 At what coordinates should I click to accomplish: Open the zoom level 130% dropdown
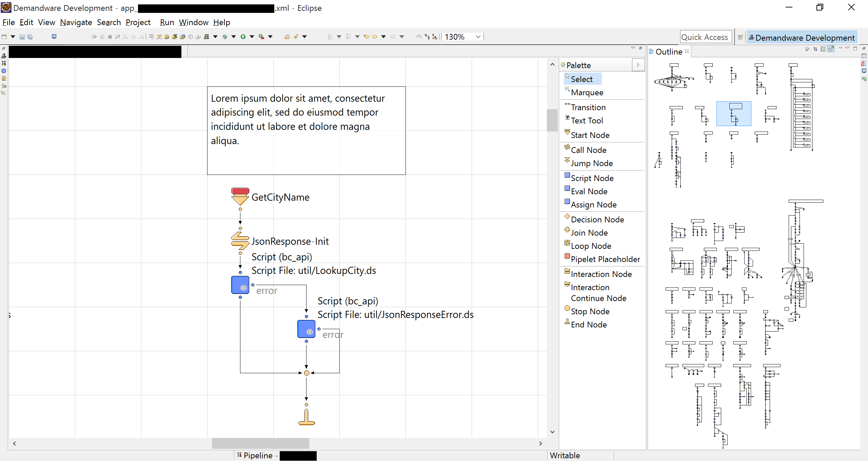(478, 37)
